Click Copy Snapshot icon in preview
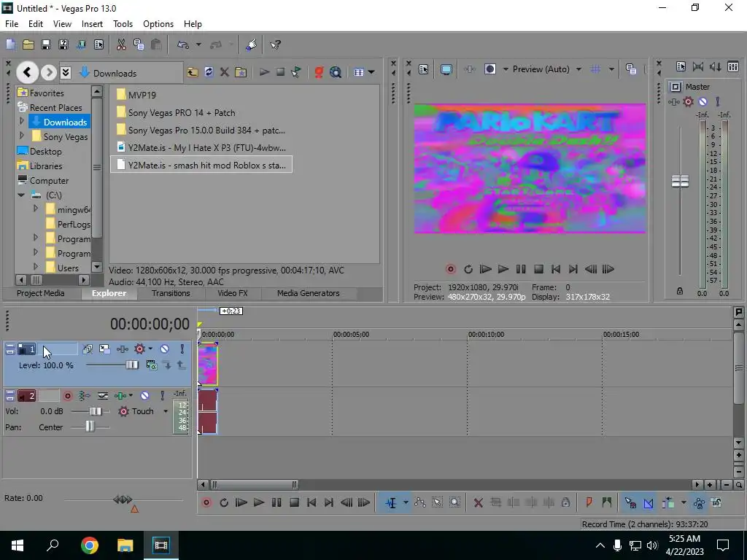747x560 pixels. point(631,69)
